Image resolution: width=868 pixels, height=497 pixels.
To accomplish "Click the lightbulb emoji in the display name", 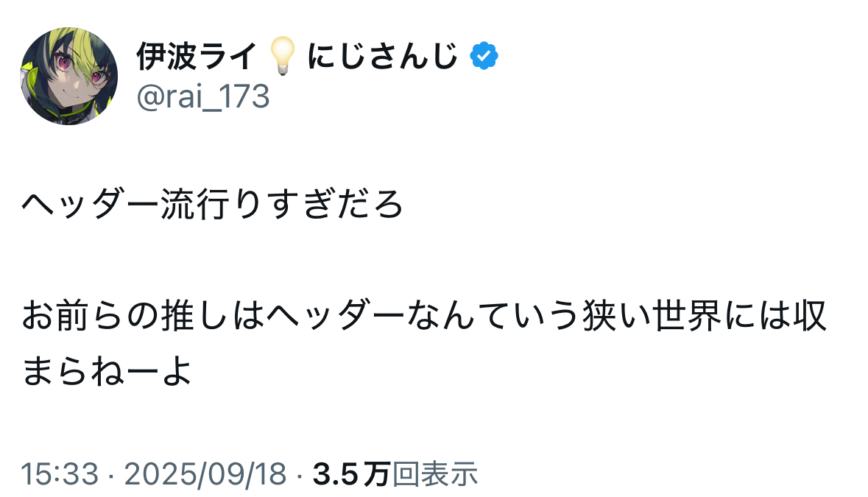I will pyautogui.click(x=283, y=56).
